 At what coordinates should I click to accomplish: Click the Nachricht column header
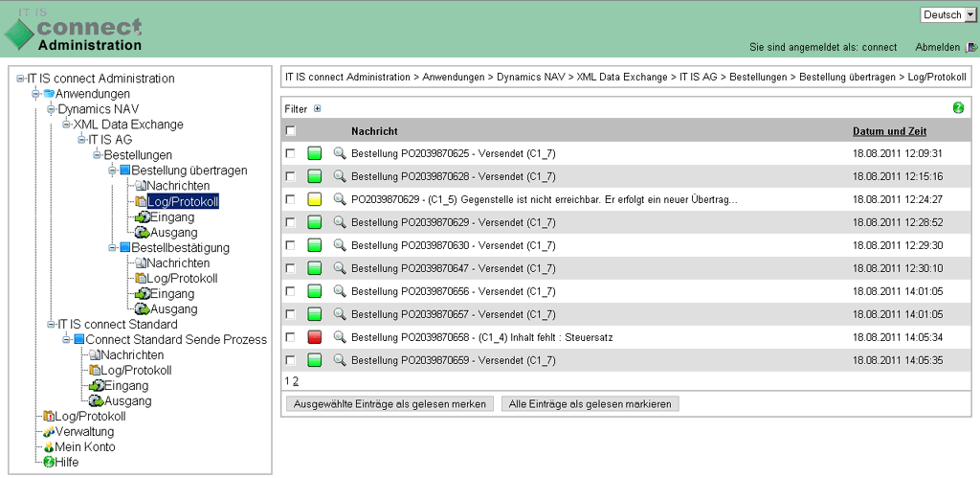pos(374,131)
